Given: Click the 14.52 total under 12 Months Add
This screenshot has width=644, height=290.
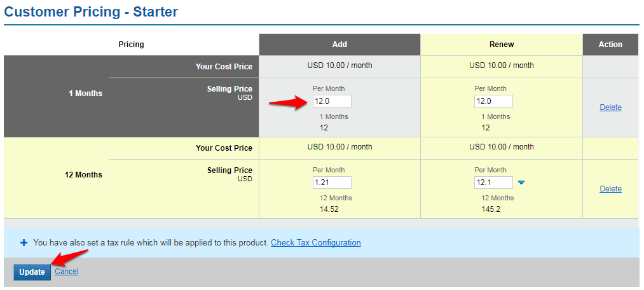Looking at the screenshot, I should (328, 209).
